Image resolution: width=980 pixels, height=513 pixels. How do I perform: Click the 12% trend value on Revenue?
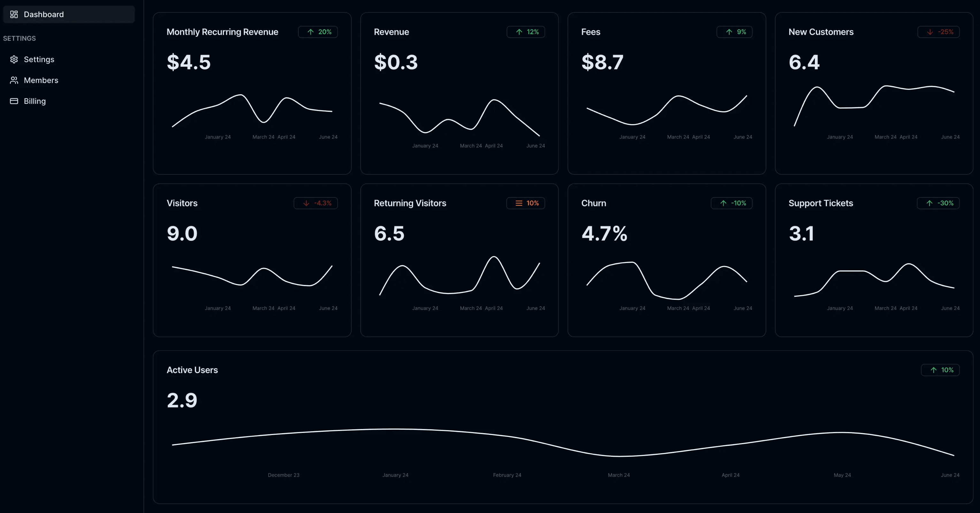(x=532, y=32)
